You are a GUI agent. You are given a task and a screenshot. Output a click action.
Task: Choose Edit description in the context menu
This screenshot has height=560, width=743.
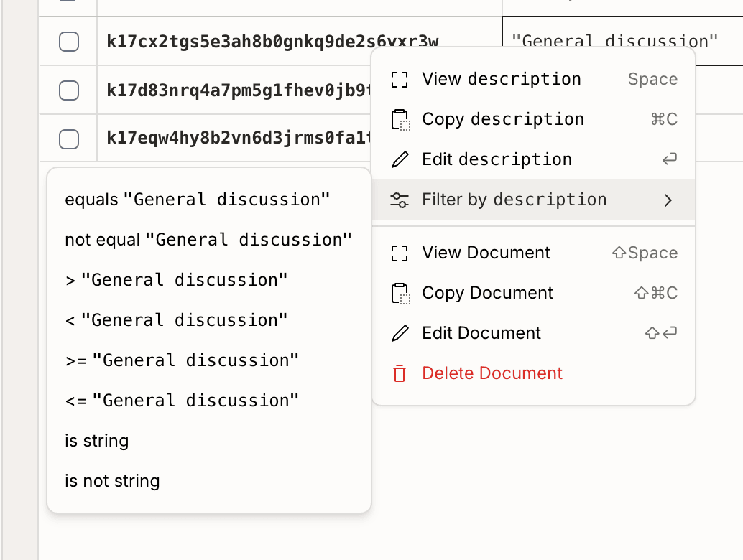534,159
